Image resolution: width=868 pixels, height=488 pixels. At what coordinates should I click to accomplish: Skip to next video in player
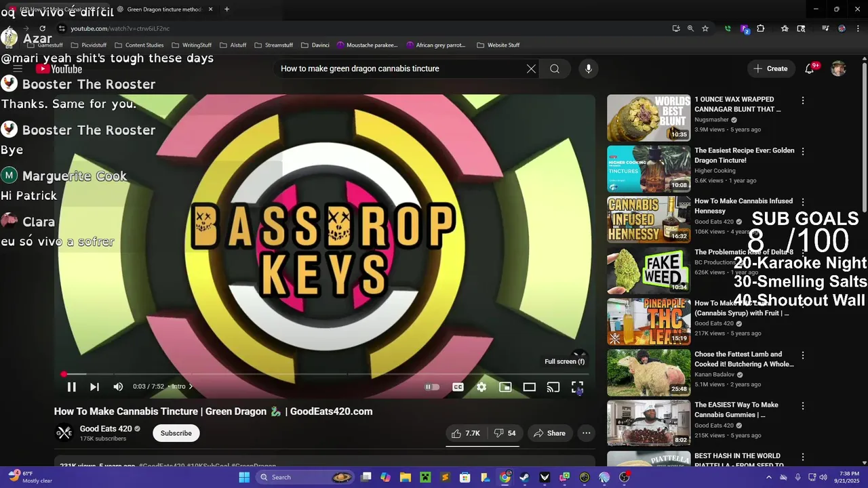[x=94, y=387]
